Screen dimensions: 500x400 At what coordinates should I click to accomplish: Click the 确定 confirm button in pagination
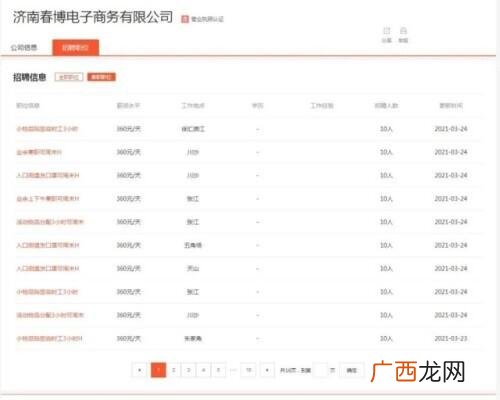coord(352,370)
